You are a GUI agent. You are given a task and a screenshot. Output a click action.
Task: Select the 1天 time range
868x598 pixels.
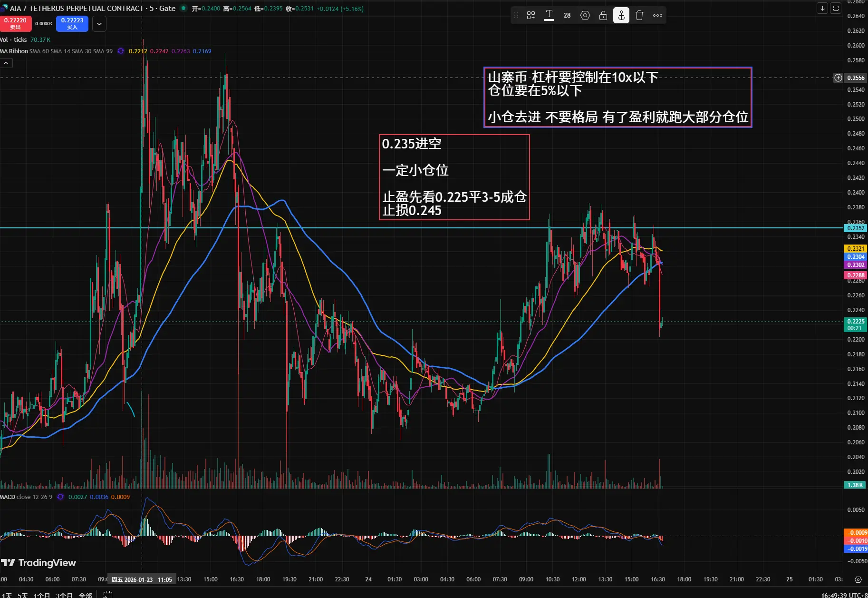7,595
